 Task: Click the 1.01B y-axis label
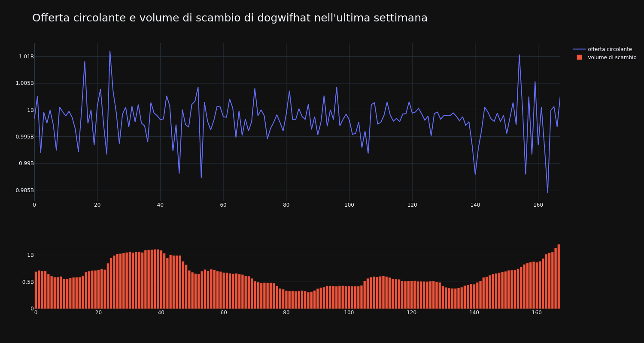pyautogui.click(x=26, y=57)
